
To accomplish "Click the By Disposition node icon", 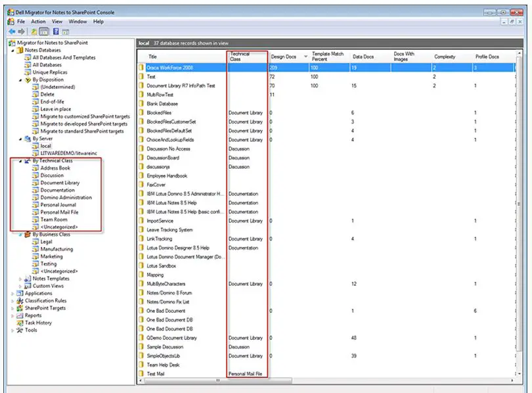I will click(x=28, y=80).
